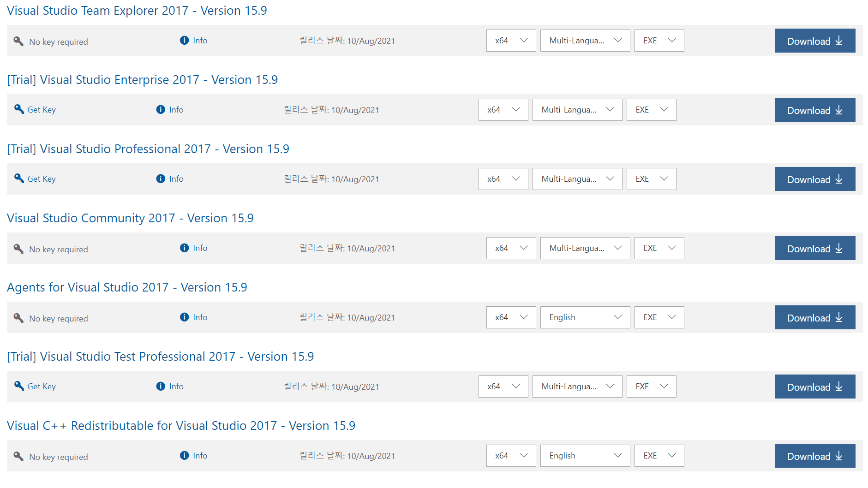Image resolution: width=868 pixels, height=488 pixels.
Task: Open EXE dropdown for Visual Studio Community 2017
Action: 659,248
